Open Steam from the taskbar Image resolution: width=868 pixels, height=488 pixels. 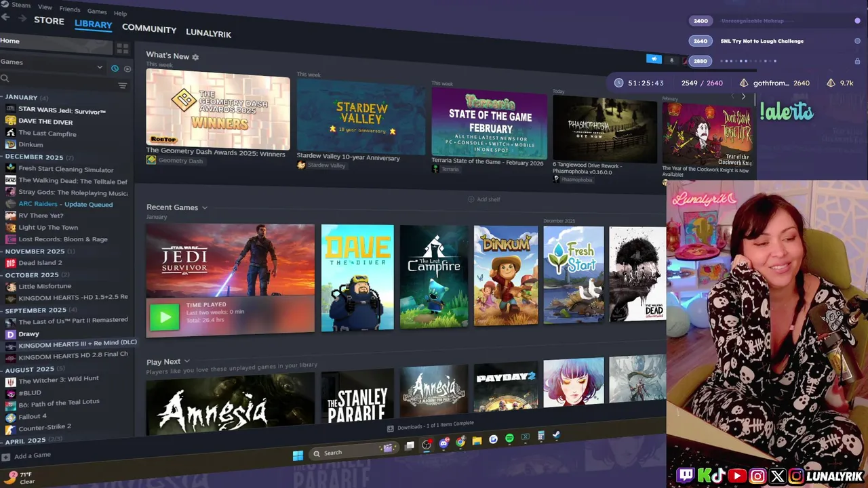click(x=557, y=436)
